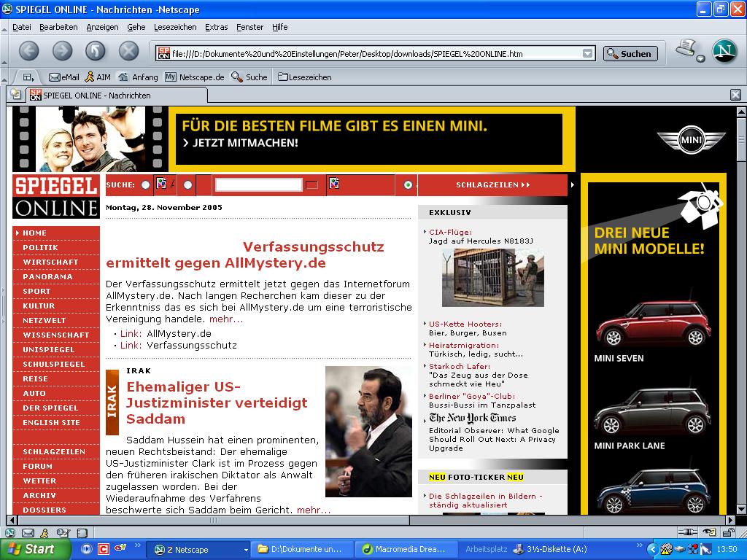Screen dimensions: 747x560
Task: Select the second SUCHE radio button
Action: click(x=187, y=184)
